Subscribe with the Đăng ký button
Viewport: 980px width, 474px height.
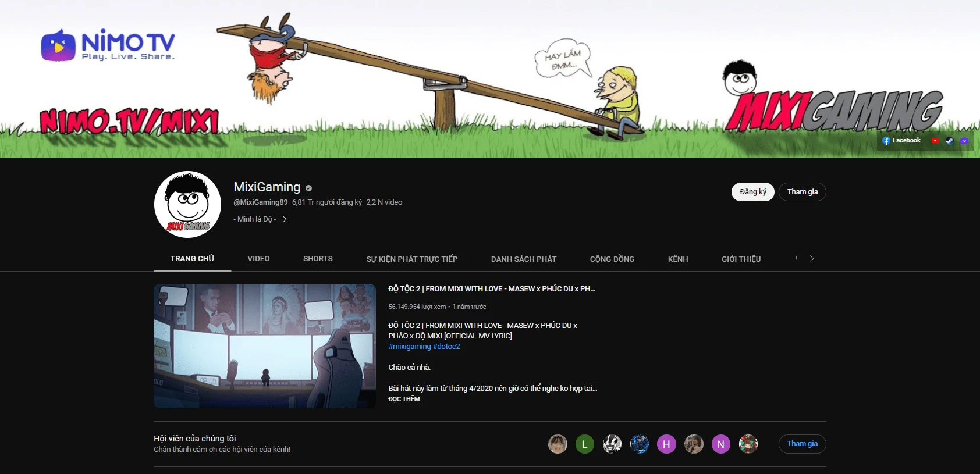(752, 192)
